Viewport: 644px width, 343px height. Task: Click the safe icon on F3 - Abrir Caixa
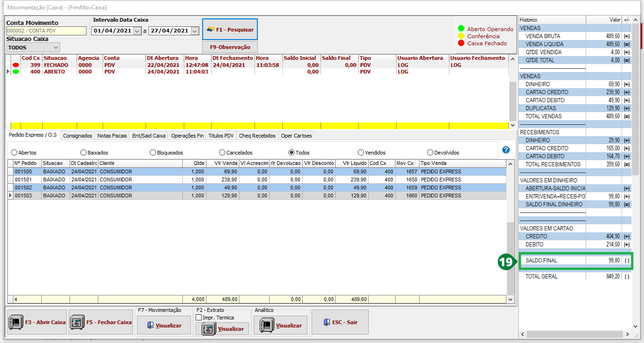[16, 322]
